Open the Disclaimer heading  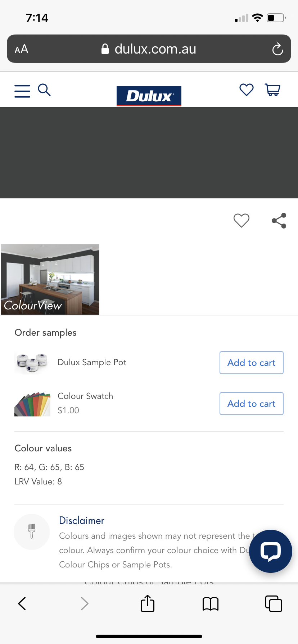(82, 520)
